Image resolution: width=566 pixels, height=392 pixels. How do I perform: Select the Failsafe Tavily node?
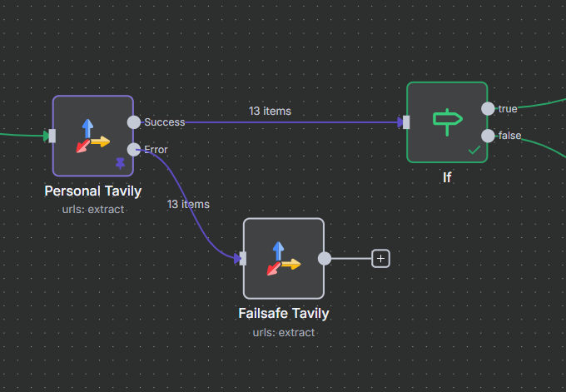pyautogui.click(x=284, y=259)
